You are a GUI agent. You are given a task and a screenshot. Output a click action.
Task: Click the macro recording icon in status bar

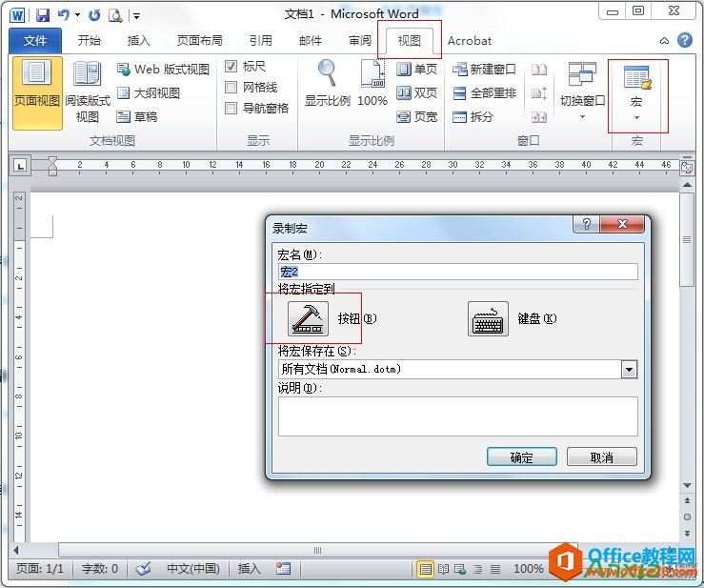click(283, 569)
